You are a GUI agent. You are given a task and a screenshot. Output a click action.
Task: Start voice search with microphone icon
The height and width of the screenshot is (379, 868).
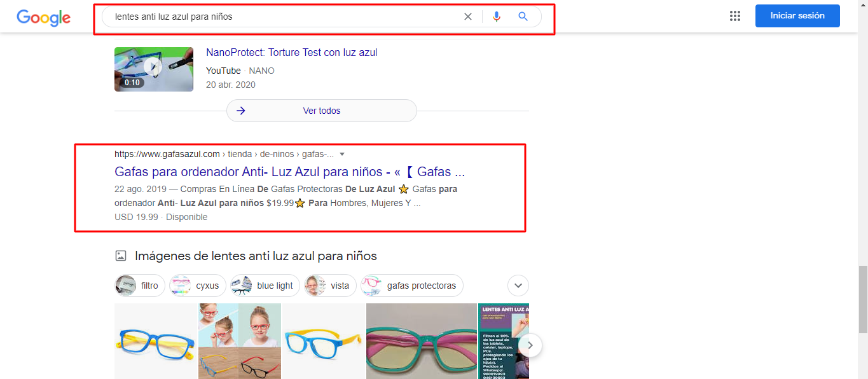[497, 17]
